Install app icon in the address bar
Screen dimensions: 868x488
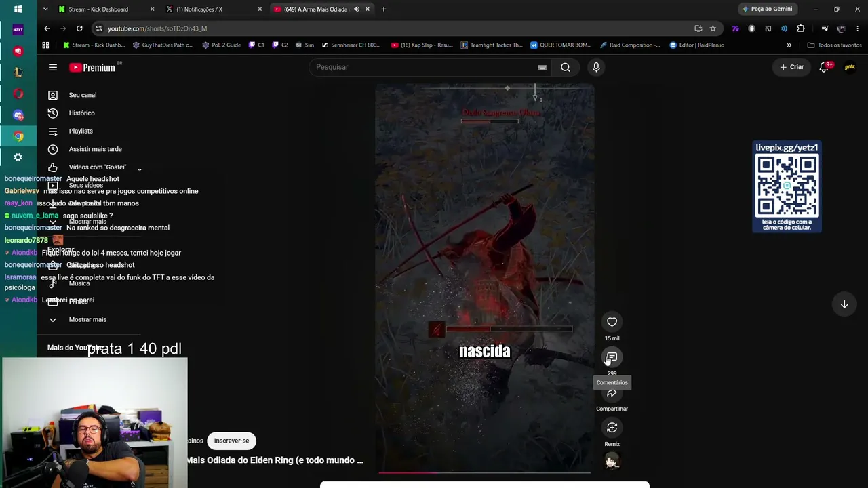(698, 28)
